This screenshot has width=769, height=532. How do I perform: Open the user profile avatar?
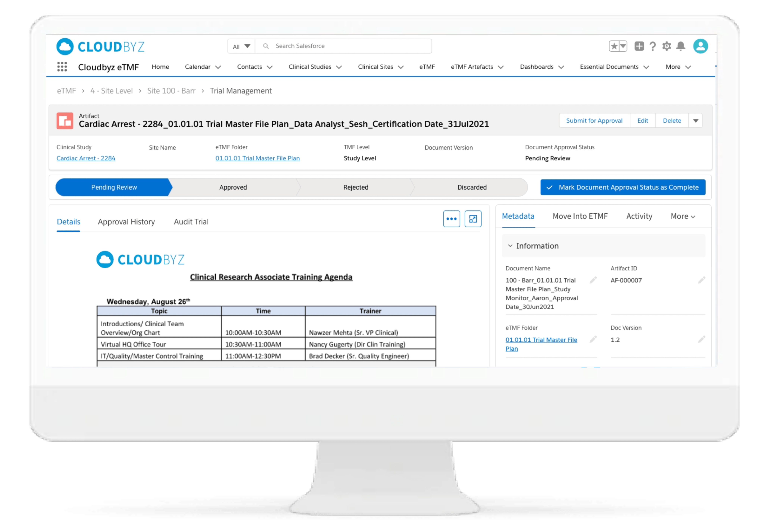[x=700, y=46]
